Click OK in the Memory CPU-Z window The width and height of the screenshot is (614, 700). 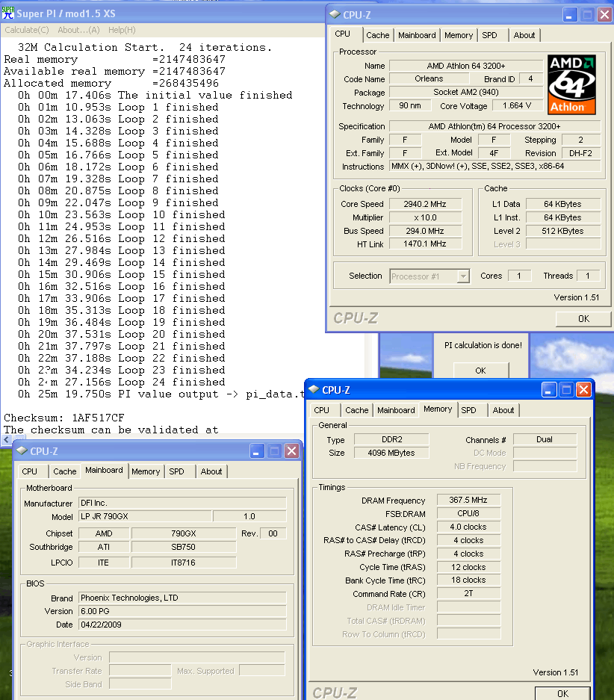pos(562,693)
